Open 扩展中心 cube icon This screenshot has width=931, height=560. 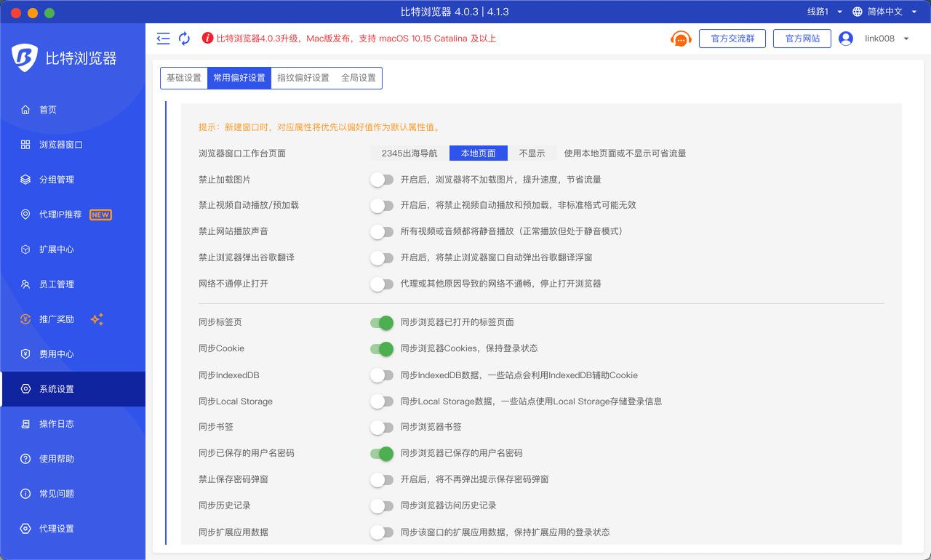25,249
